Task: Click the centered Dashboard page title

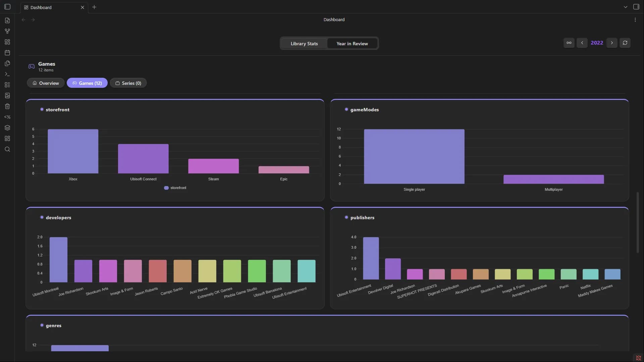Action: click(x=334, y=20)
